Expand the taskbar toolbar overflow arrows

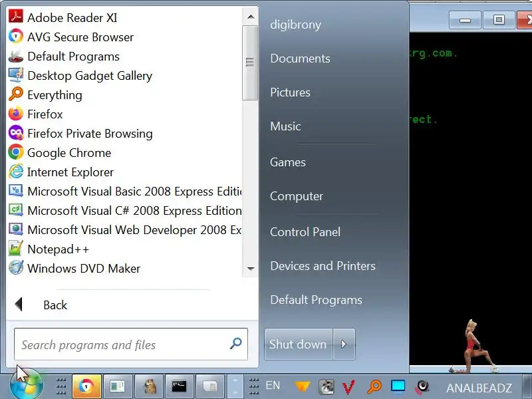(x=235, y=386)
